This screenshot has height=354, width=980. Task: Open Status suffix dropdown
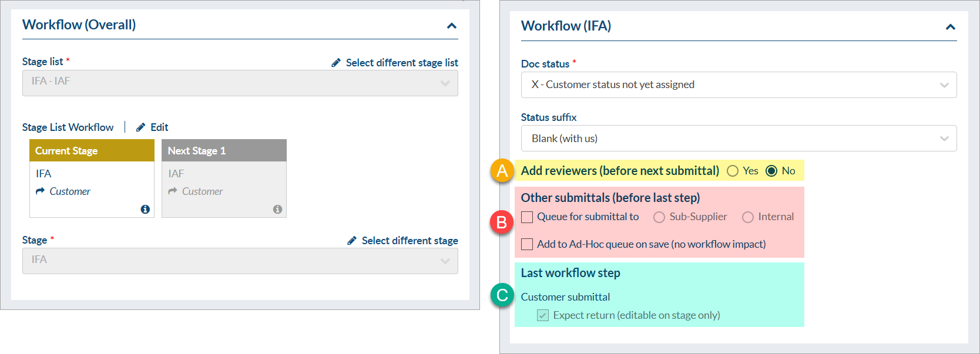pyautogui.click(x=739, y=139)
